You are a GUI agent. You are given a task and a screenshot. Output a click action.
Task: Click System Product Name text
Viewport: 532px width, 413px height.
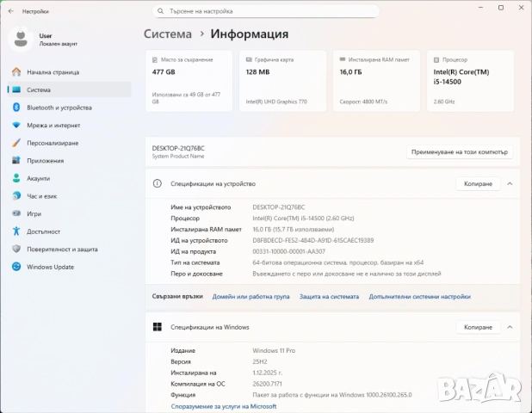pos(178,156)
